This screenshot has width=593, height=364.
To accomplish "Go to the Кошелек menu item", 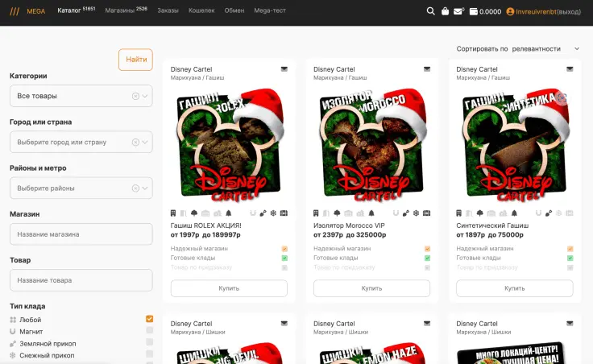I will pos(201,11).
